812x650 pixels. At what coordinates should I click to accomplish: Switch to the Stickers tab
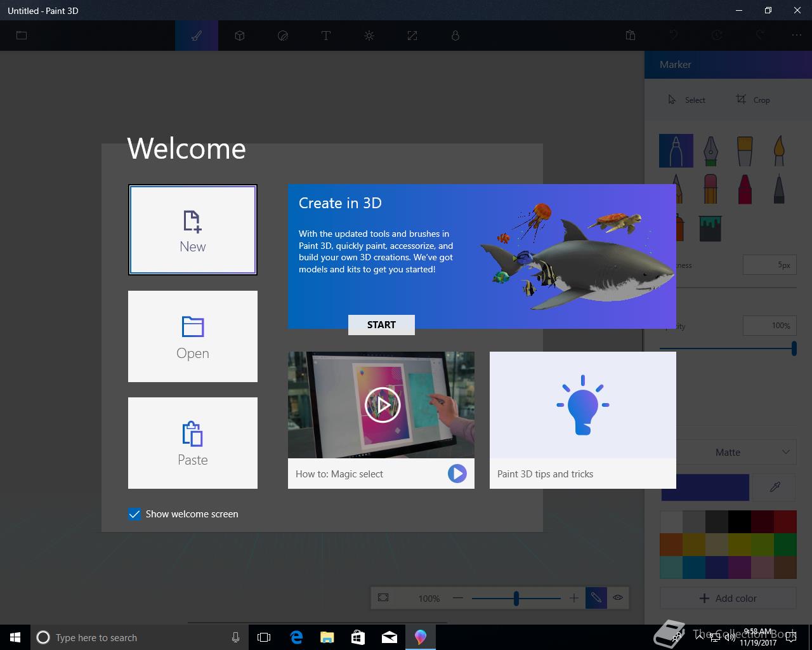(x=283, y=36)
